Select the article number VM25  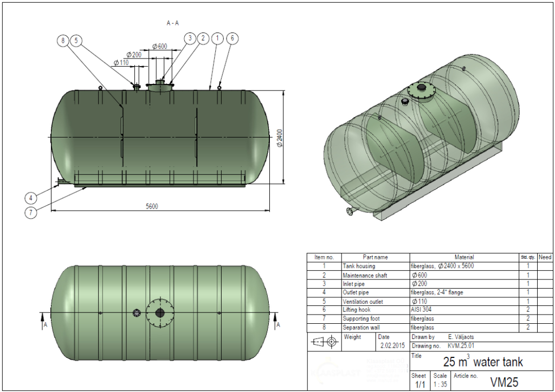point(505,382)
